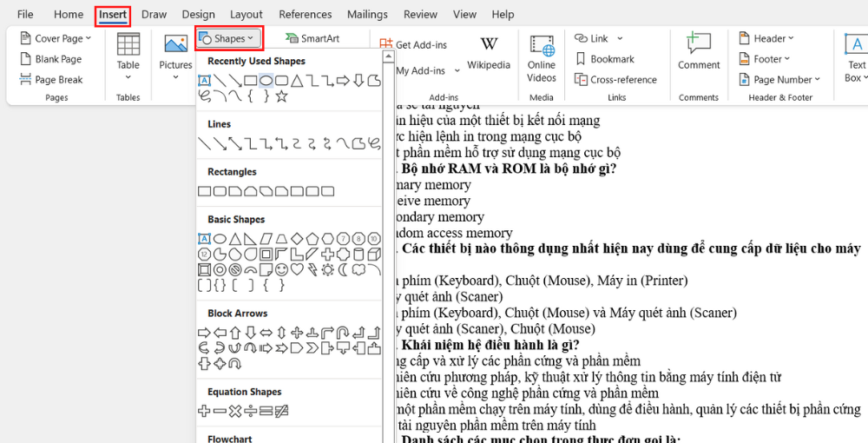Select the no symbol shape
Image resolution: width=868 pixels, height=443 pixels.
pyautogui.click(x=235, y=269)
